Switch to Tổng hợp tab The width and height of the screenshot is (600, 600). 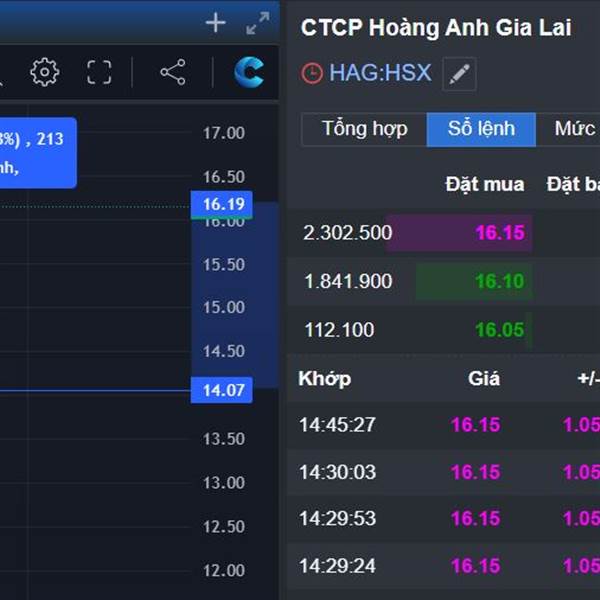click(x=364, y=129)
